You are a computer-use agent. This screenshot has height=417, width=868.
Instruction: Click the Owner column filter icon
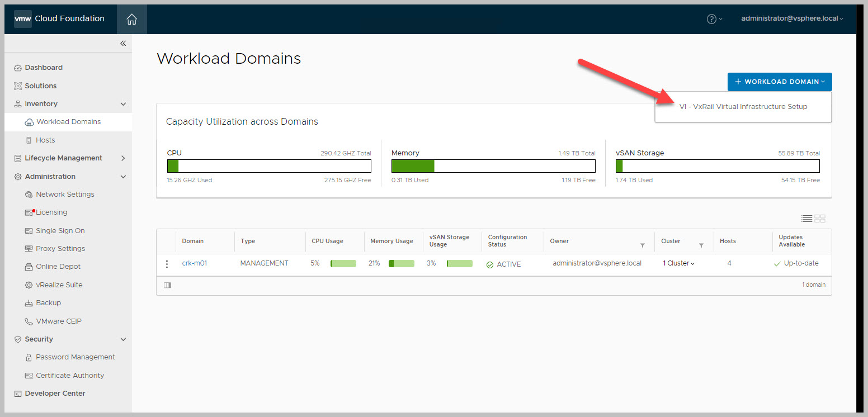pos(643,245)
